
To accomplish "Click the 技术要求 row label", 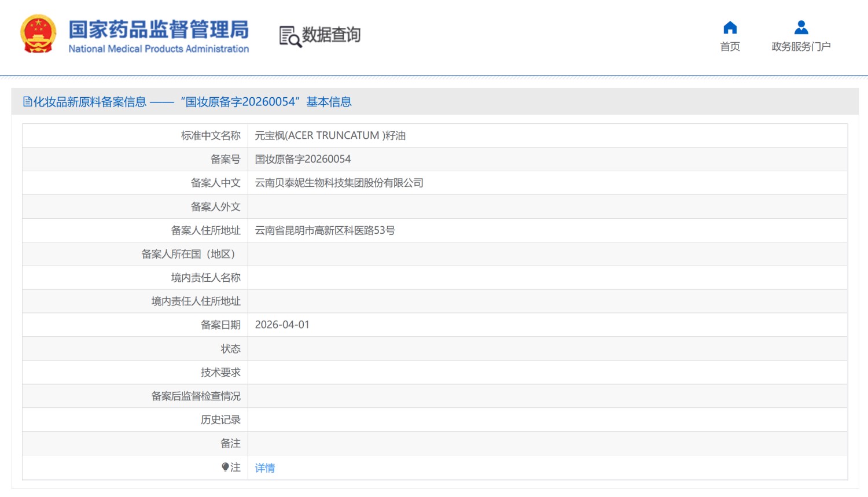I will click(220, 373).
